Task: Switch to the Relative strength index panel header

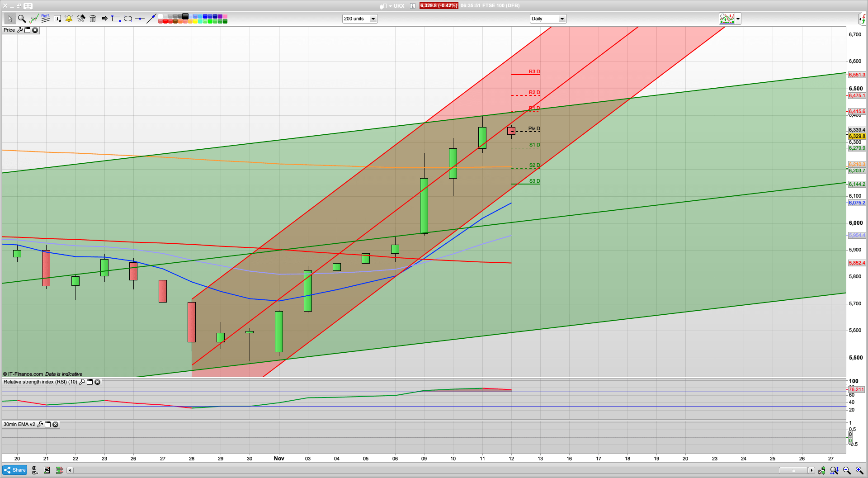Action: [x=41, y=382]
